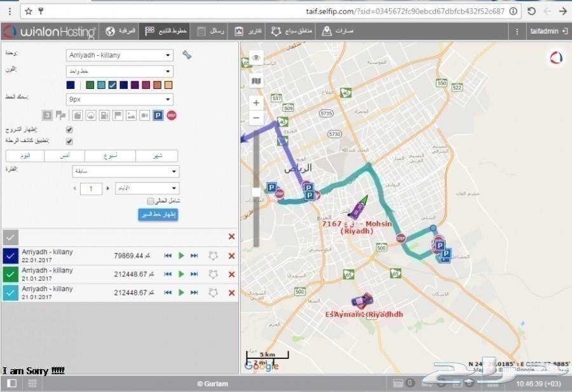Toggle the red STOP marker icon
572x392 pixels.
172,115
